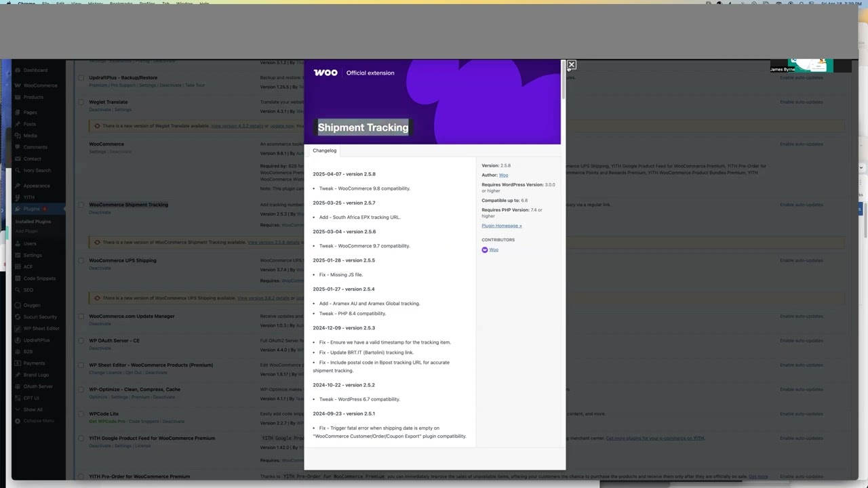Screen dimensions: 868x488
Task: Open Payments via its sidebar icon
Action: (17, 363)
